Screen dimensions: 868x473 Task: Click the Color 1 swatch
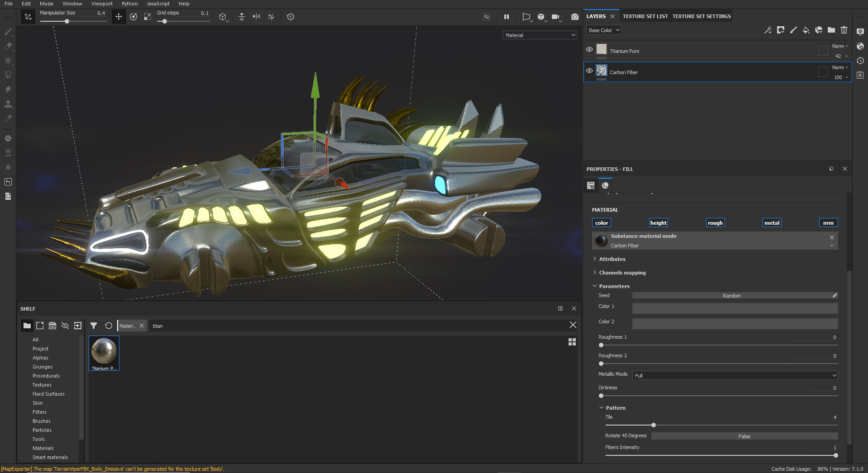tap(735, 308)
